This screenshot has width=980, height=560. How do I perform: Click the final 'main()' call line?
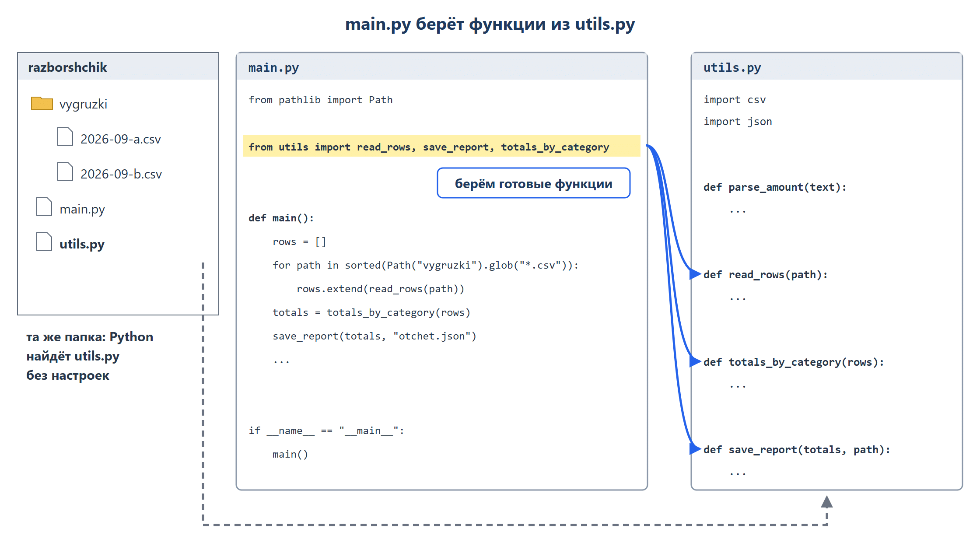pos(290,454)
